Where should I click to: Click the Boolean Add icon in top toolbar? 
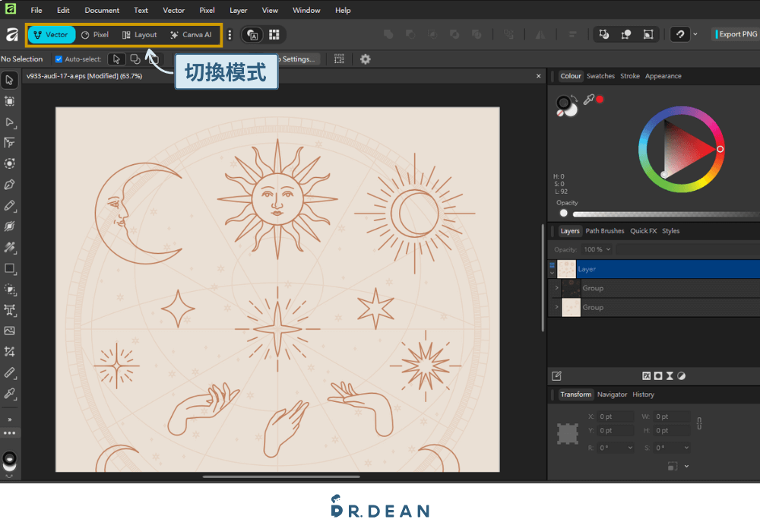(x=388, y=34)
